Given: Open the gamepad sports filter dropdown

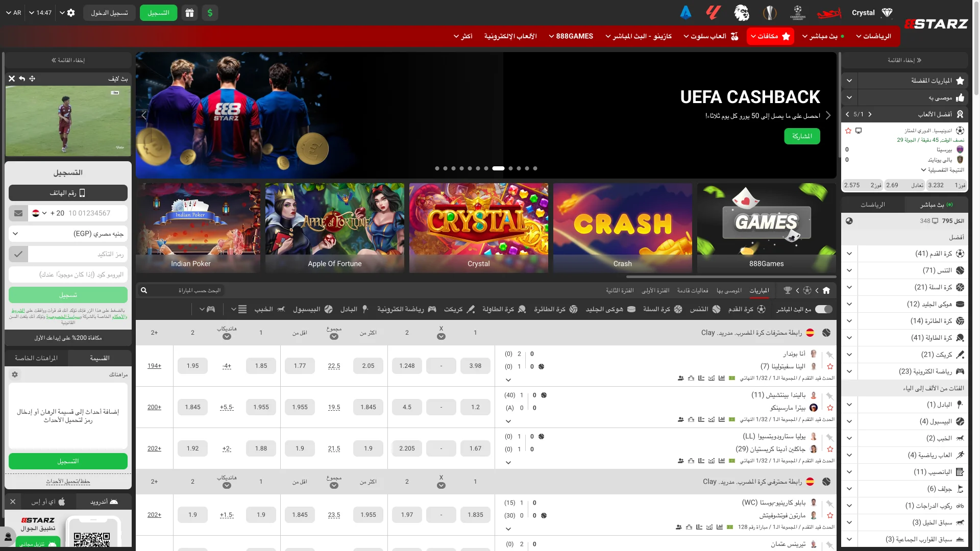Looking at the screenshot, I should pyautogui.click(x=207, y=309).
